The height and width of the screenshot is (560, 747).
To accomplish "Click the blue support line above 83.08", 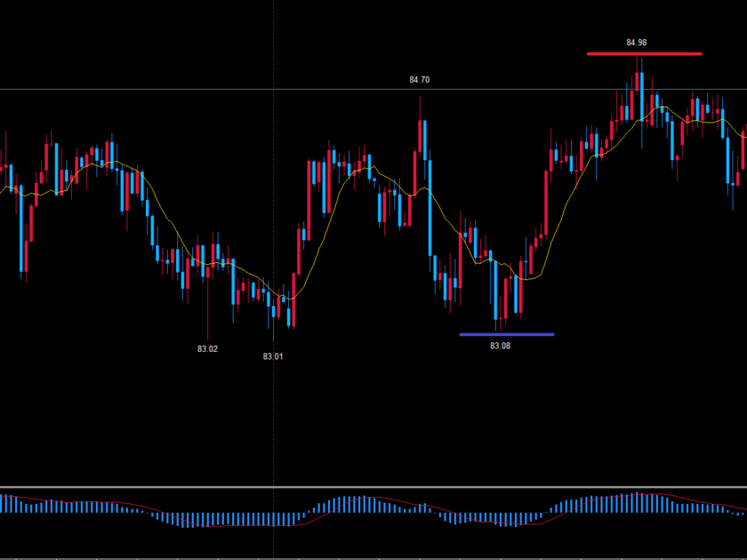I will (506, 334).
